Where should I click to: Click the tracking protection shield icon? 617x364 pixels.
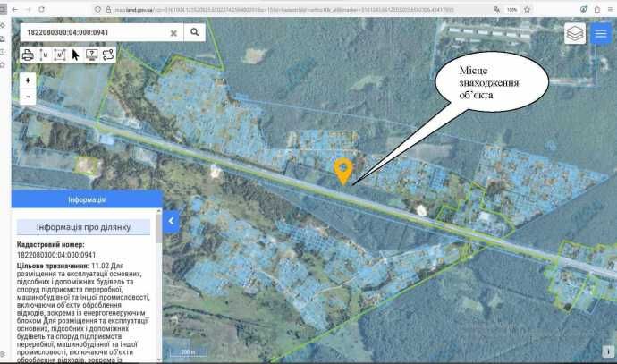click(98, 10)
